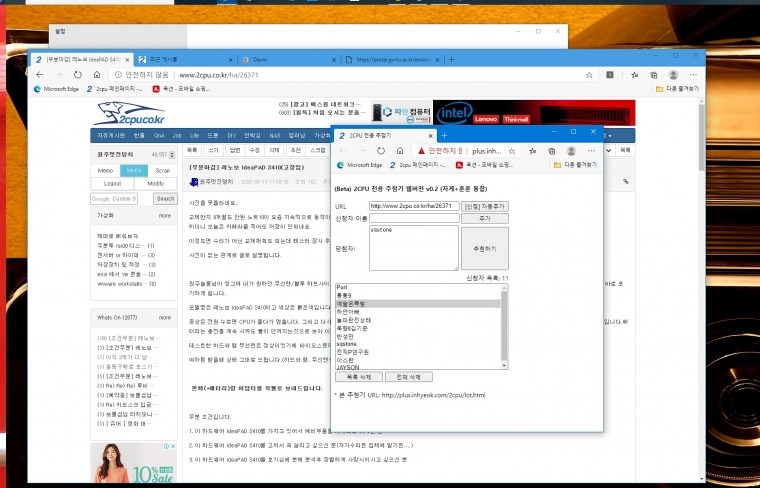Go back in the main 2cpu.co.kr window
This screenshot has width=760, height=488.
(x=40, y=75)
